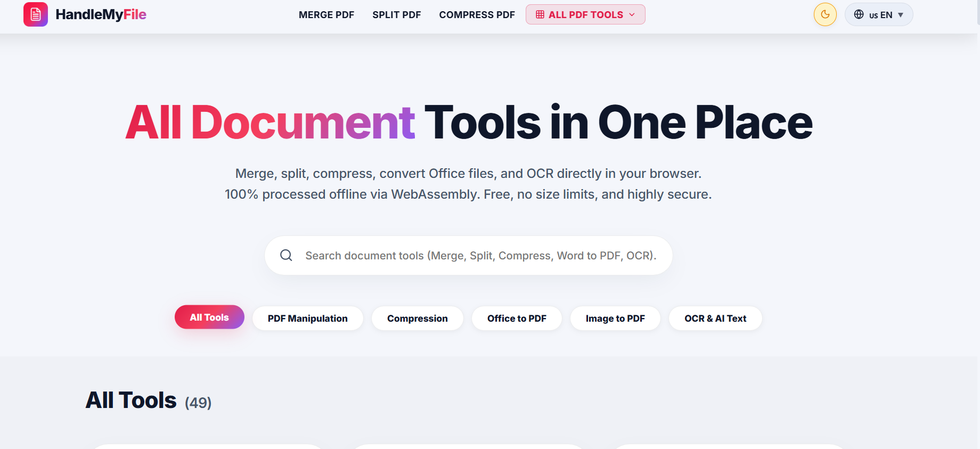Click the triangle arrow next to EN
This screenshot has height=449, width=980.
[901, 15]
